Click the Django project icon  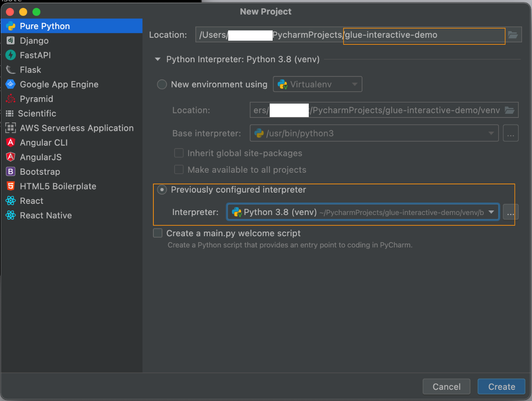(x=11, y=41)
